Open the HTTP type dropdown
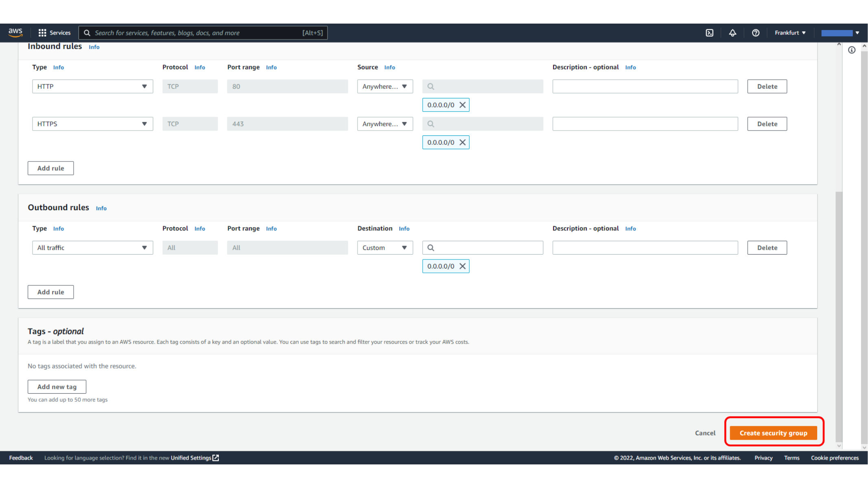Screen dimensions: 868x488 coord(93,87)
